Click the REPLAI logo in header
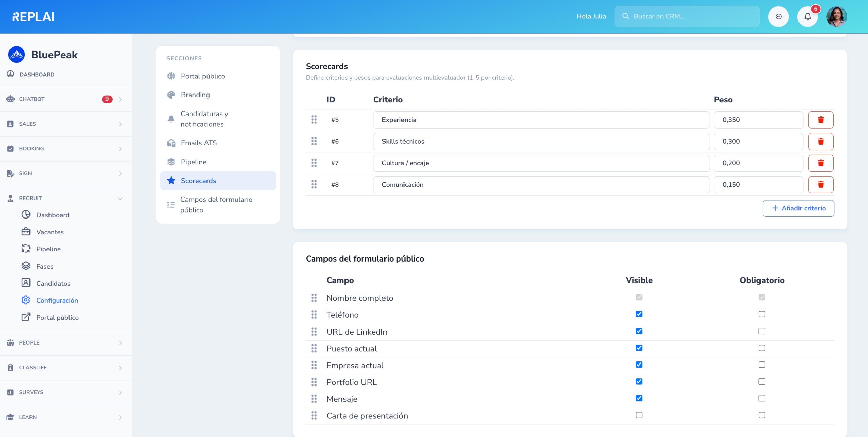This screenshot has width=868, height=437. coord(33,17)
